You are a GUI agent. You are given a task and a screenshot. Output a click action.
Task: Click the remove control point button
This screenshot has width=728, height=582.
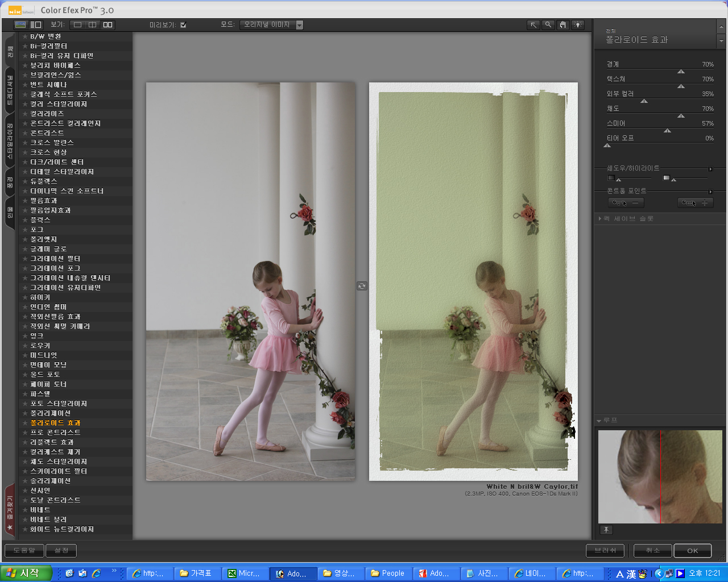coord(626,203)
